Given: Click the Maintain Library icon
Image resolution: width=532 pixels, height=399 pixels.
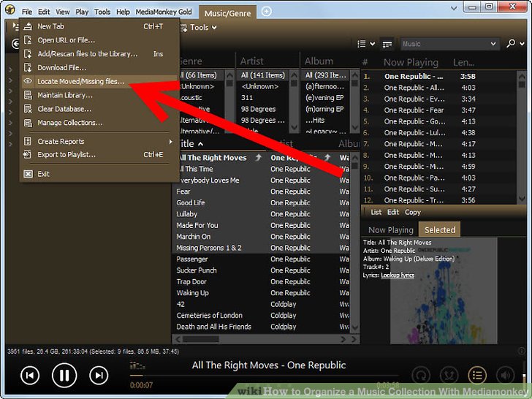Looking at the screenshot, I should (x=28, y=95).
